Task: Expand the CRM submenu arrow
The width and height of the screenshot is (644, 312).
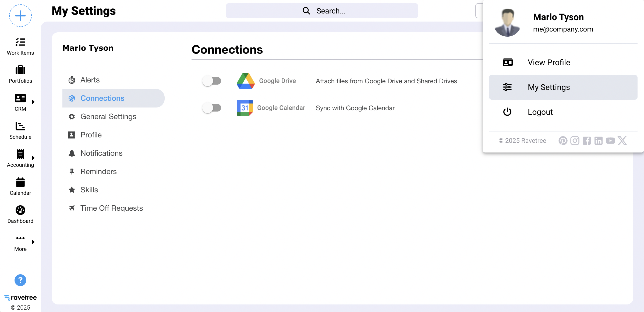Action: point(33,102)
